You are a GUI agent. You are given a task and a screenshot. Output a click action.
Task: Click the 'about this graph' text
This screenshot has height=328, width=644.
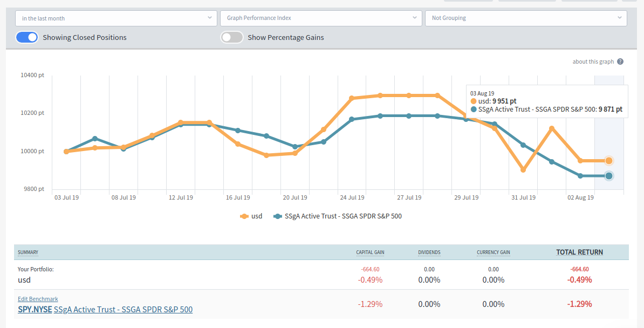[593, 61]
